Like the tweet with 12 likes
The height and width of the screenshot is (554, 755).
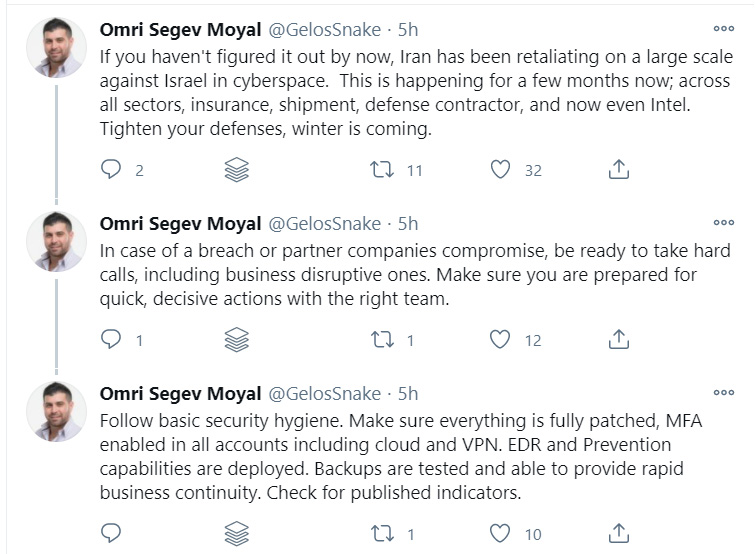500,340
